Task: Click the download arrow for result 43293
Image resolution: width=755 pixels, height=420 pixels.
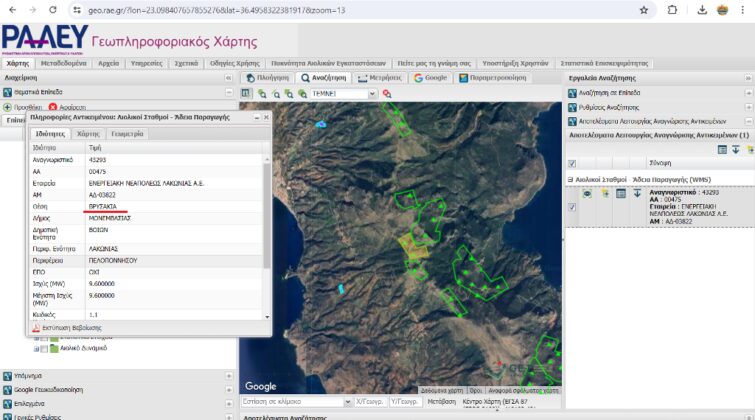Action: pos(637,194)
